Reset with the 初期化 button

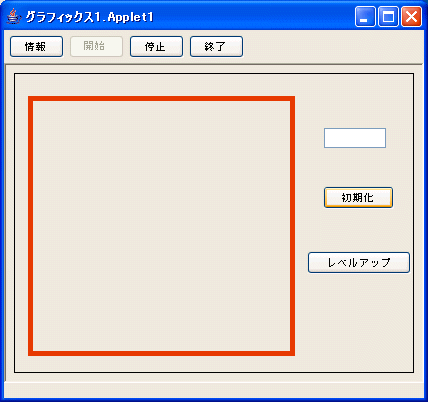coord(358,197)
